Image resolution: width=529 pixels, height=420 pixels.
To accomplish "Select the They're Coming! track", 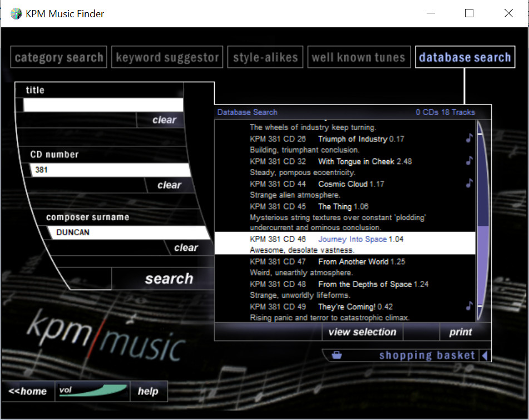I will click(347, 307).
